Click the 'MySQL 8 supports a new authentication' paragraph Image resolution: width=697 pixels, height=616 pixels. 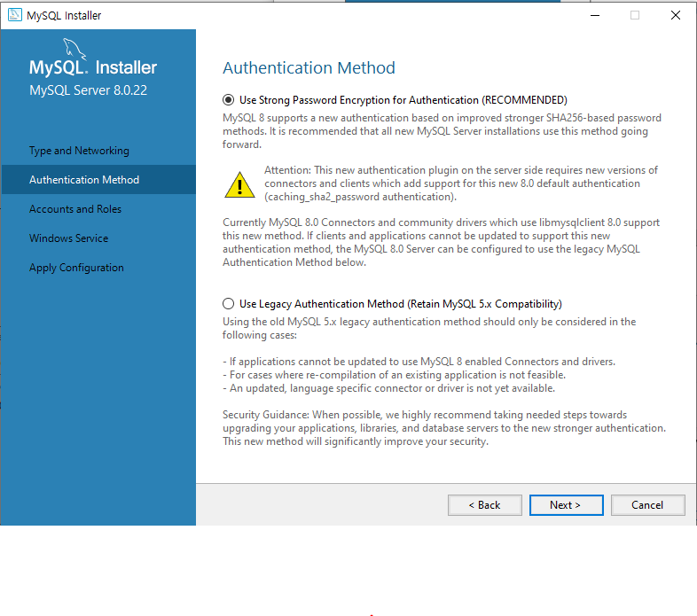(x=442, y=131)
